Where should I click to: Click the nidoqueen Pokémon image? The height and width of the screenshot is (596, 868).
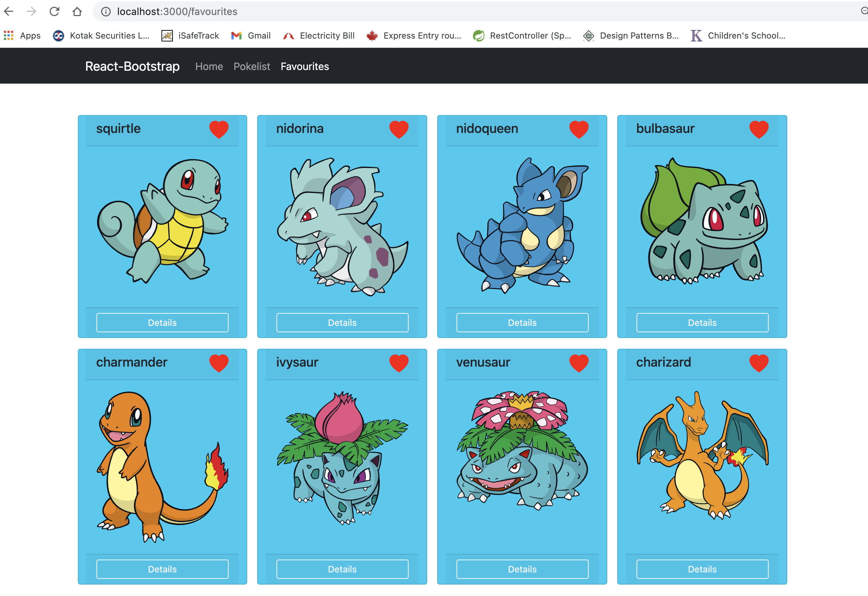click(x=522, y=225)
